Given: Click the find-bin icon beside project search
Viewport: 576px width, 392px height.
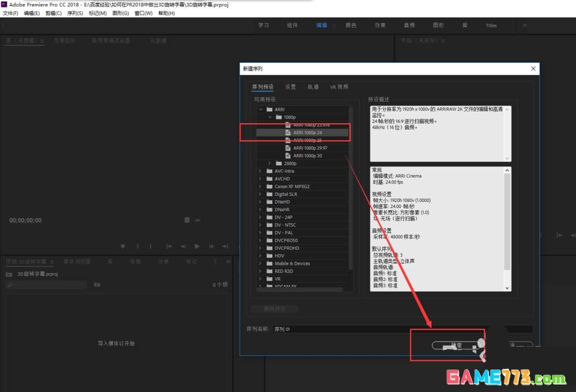Looking at the screenshot, I should pos(97,284).
